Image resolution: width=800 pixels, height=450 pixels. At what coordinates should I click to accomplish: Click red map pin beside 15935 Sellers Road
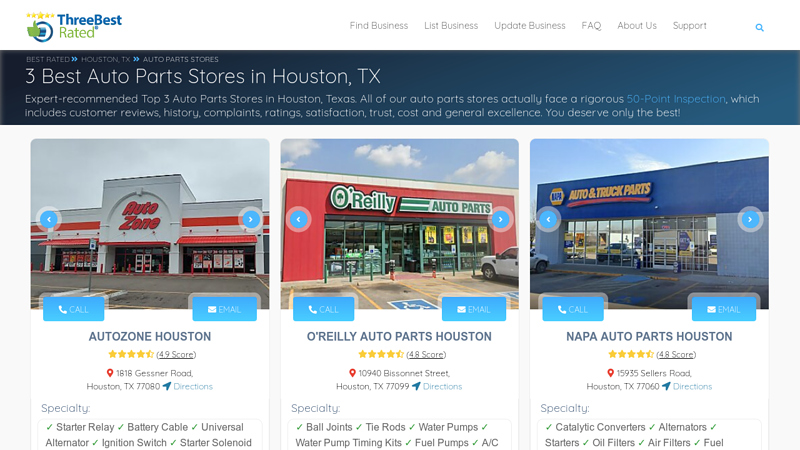pos(610,373)
